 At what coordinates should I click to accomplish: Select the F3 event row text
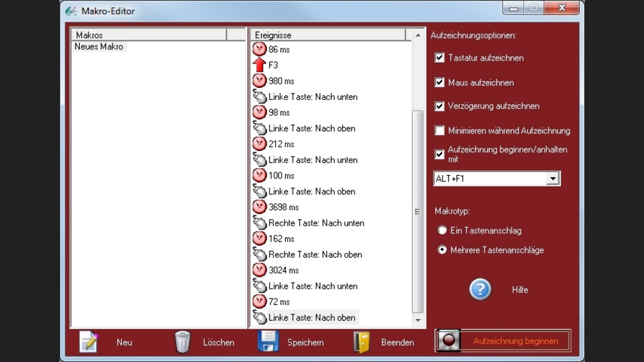click(x=273, y=65)
